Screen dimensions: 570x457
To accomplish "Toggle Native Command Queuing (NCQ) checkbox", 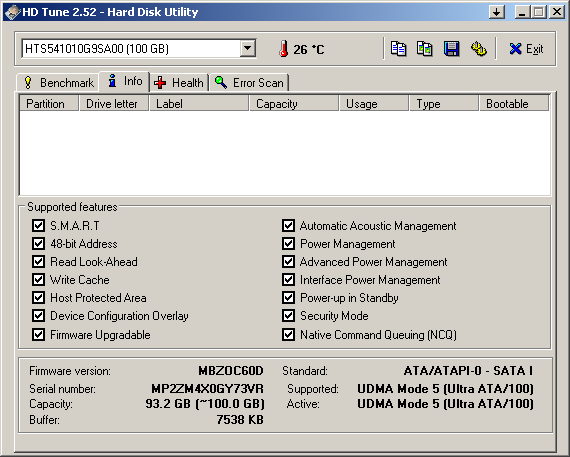I will pos(288,334).
